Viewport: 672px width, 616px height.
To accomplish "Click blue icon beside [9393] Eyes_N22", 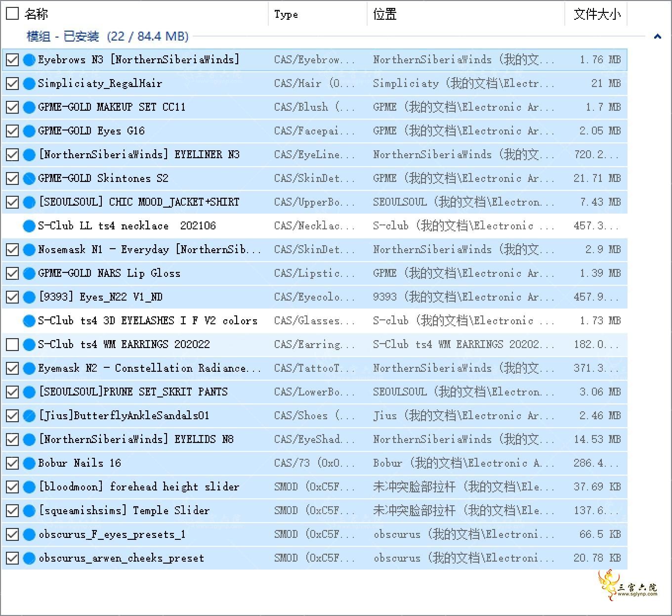I will pyautogui.click(x=29, y=298).
